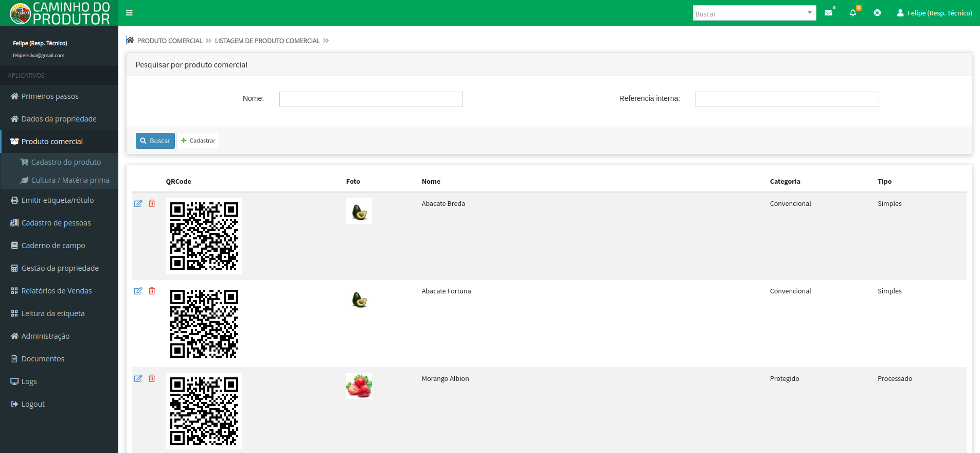
Task: Focus the Nome search field
Action: point(371,99)
